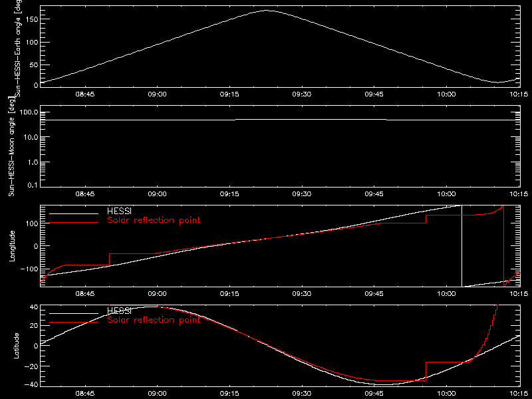Click the -20 tick on the Latitude plot

click(31, 366)
